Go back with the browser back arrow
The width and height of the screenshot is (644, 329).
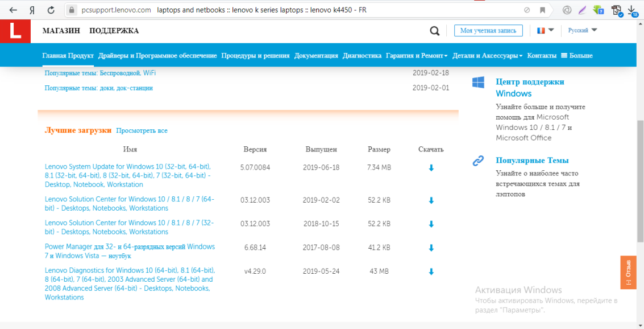click(x=13, y=10)
